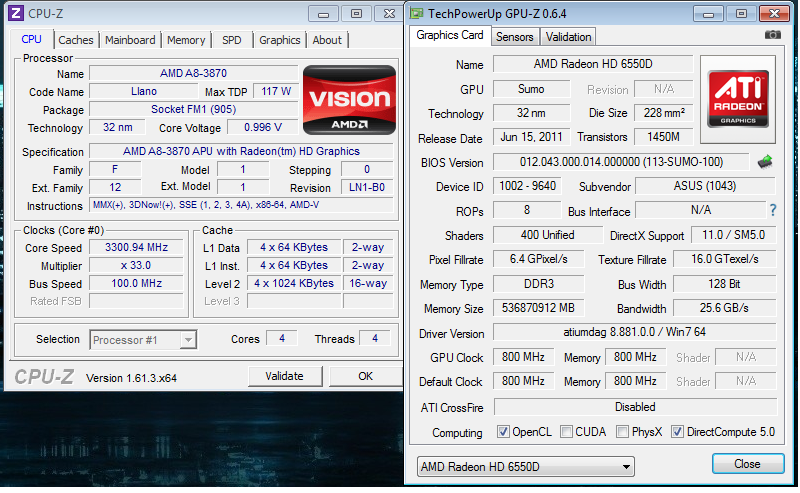This screenshot has width=800, height=493.
Task: Select the Graphics Card tab in GPU-Z
Action: point(449,35)
